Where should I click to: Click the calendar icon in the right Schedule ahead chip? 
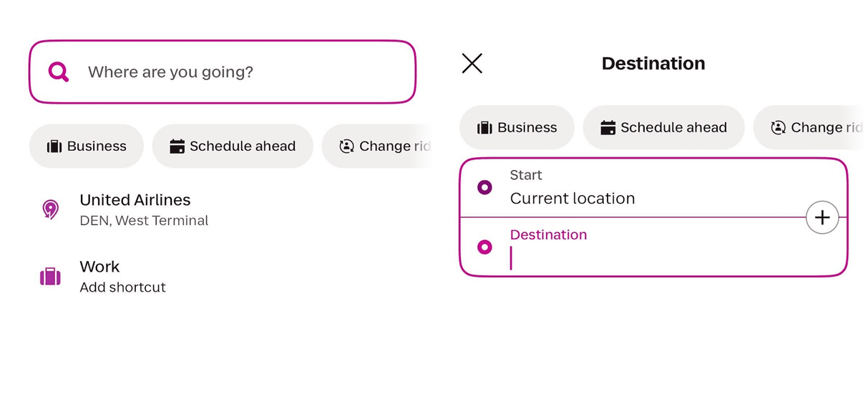[x=608, y=128]
